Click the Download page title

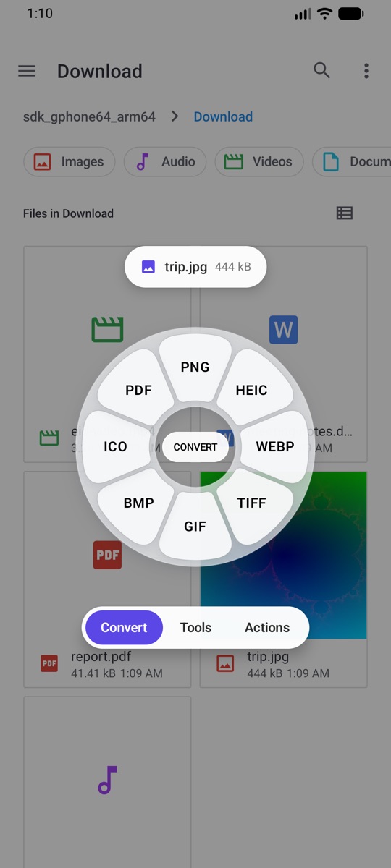[100, 71]
